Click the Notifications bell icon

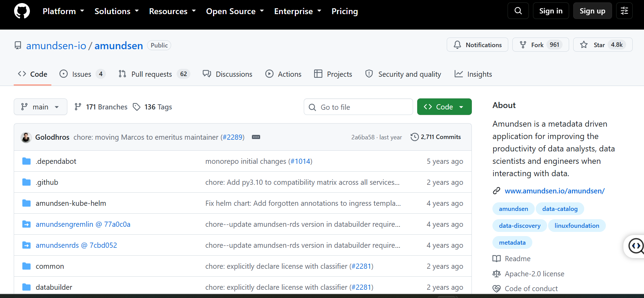(457, 45)
